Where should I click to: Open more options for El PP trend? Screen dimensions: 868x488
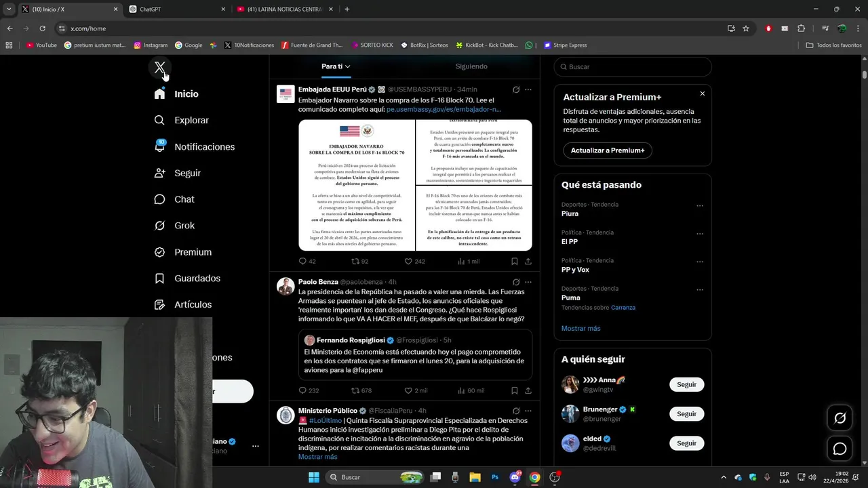pyautogui.click(x=700, y=234)
